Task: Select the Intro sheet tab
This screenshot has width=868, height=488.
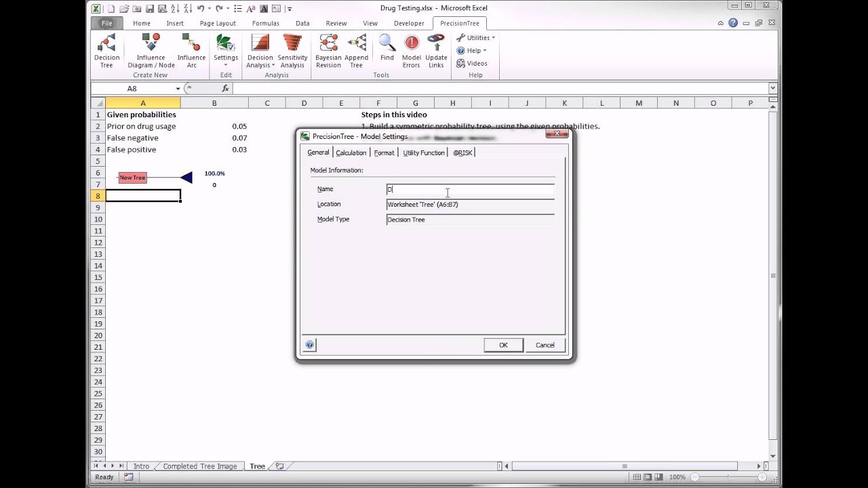Action: [141, 466]
